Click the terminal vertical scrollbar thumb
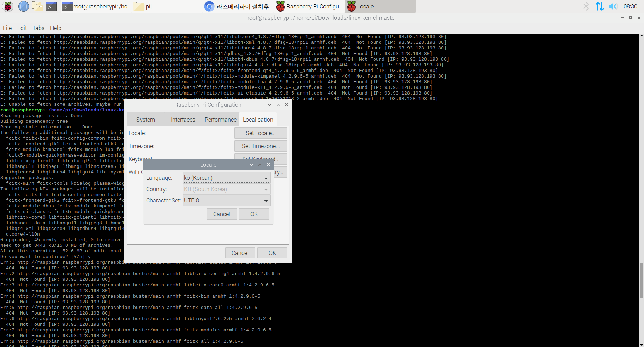The height and width of the screenshot is (347, 644). (642, 280)
